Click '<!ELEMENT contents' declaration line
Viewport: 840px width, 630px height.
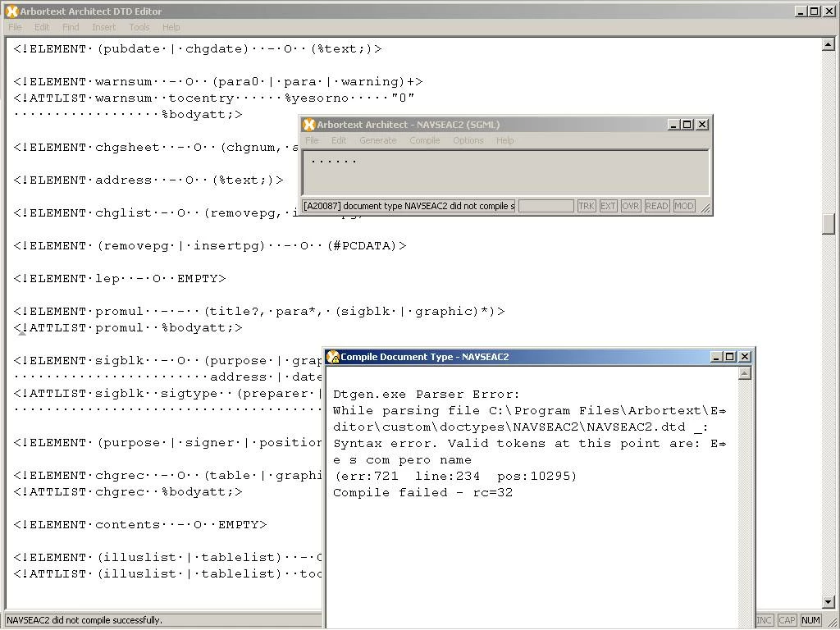coord(140,524)
